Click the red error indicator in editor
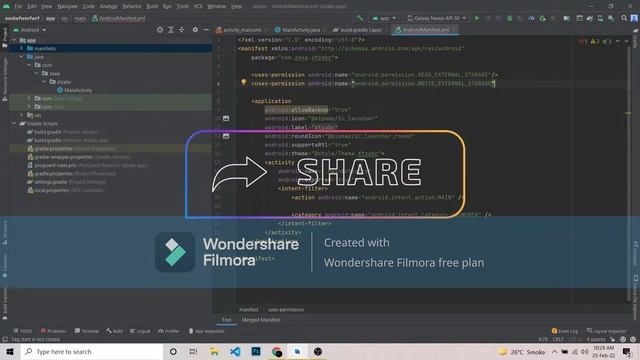This screenshot has height=360, width=640. [x=583, y=41]
